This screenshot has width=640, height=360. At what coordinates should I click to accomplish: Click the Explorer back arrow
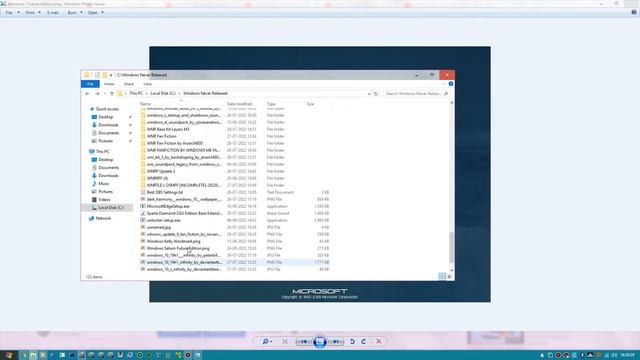(x=87, y=93)
